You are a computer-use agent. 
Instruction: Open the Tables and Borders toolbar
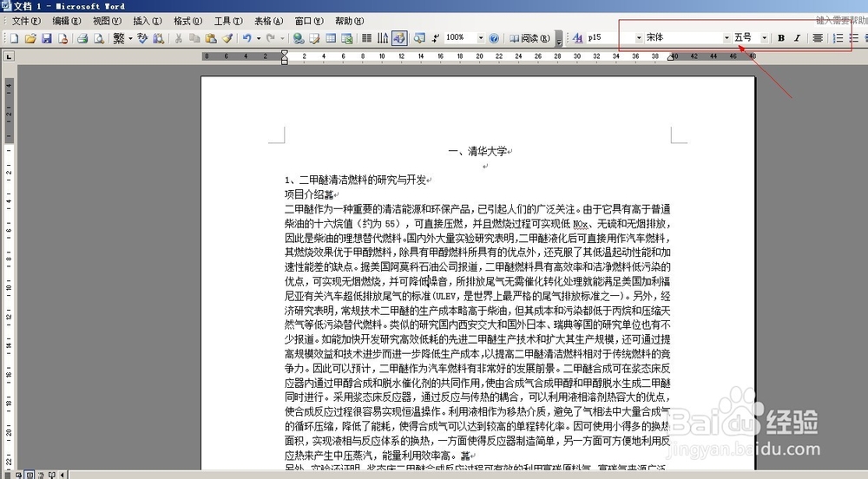pyautogui.click(x=314, y=38)
